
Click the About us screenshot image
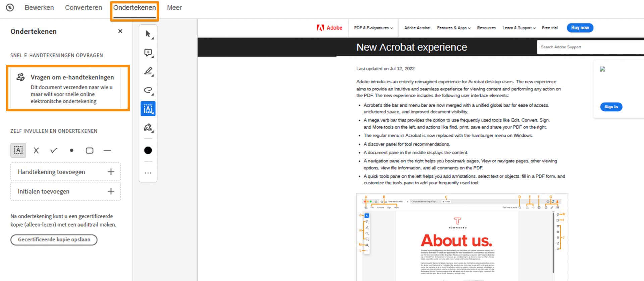[462, 237]
